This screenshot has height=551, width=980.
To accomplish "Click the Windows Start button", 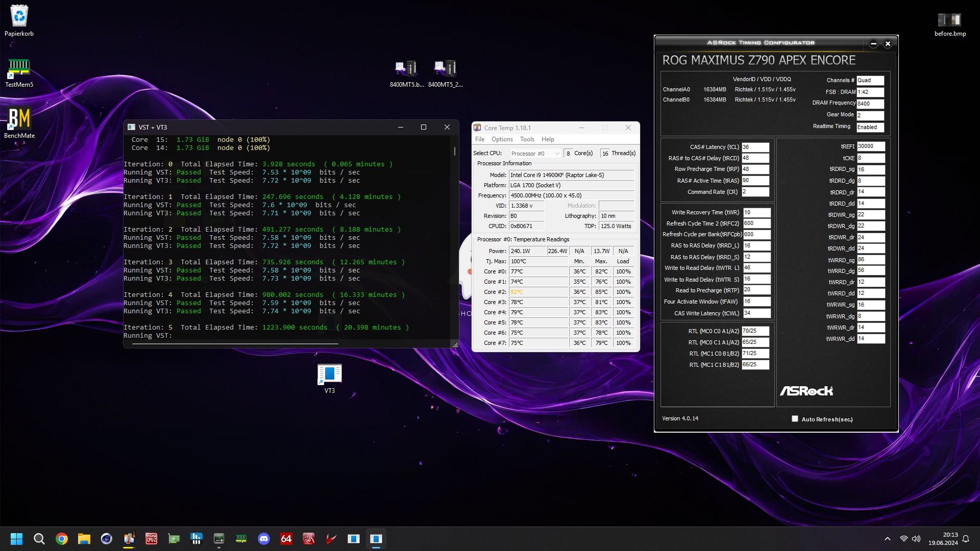I will [x=16, y=539].
